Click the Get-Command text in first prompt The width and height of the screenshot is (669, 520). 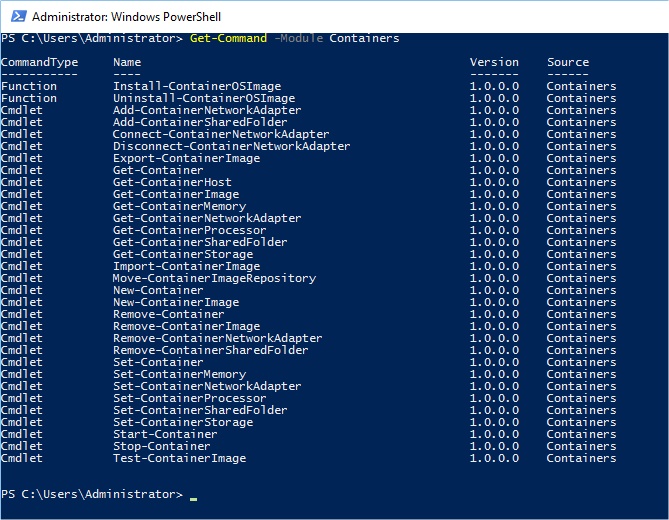tap(228, 38)
